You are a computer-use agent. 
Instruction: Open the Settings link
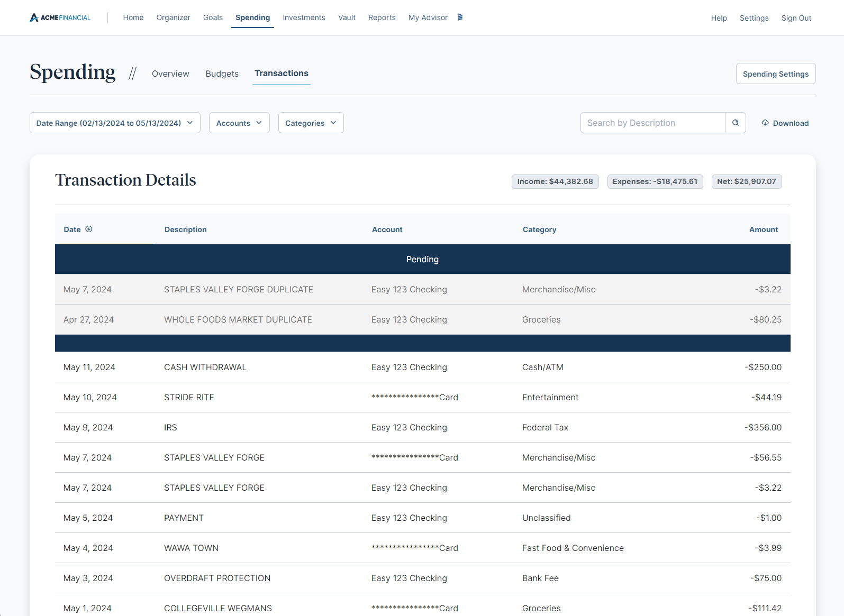pyautogui.click(x=754, y=18)
